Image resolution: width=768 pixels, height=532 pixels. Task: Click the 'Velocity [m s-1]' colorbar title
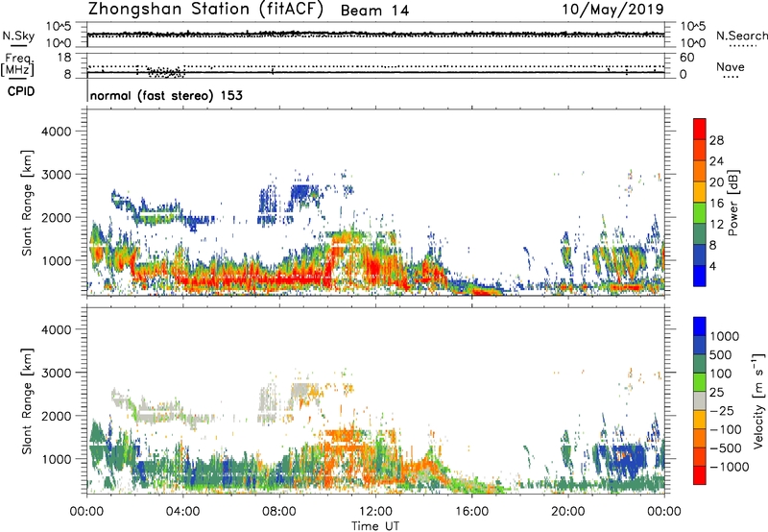(x=758, y=400)
